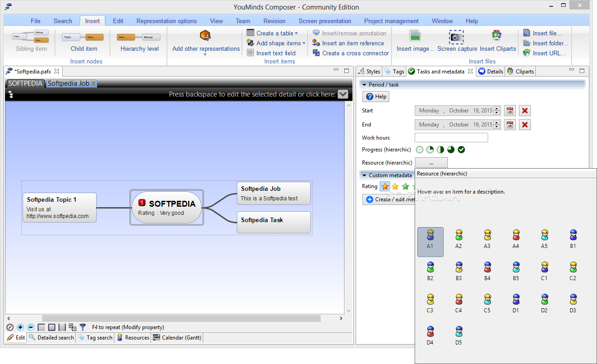This screenshot has width=597, height=364.
Task: Click expand/collapse all nodes icon
Action: click(x=73, y=327)
